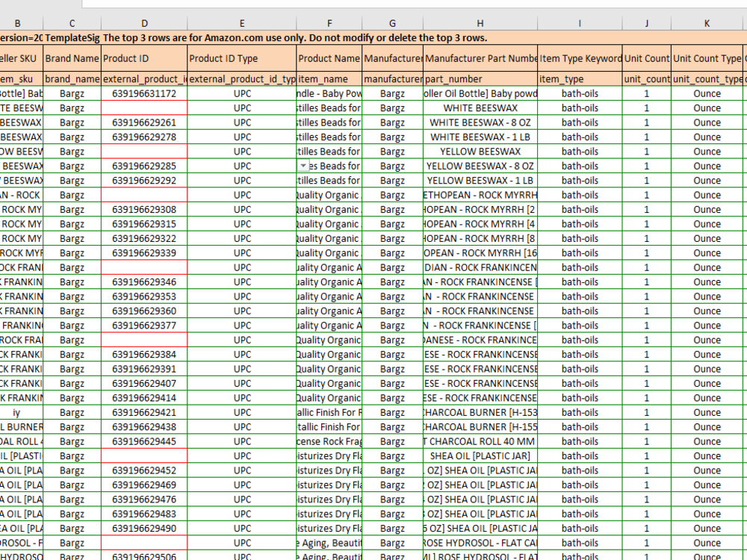Select Product ID cell 639196629469
The width and height of the screenshot is (747, 560).
(x=144, y=485)
